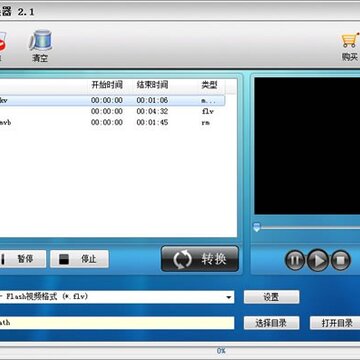Viewport: 360px width, 360px height.
Task: Click the 暂停 pause conversion button
Action: (22, 259)
